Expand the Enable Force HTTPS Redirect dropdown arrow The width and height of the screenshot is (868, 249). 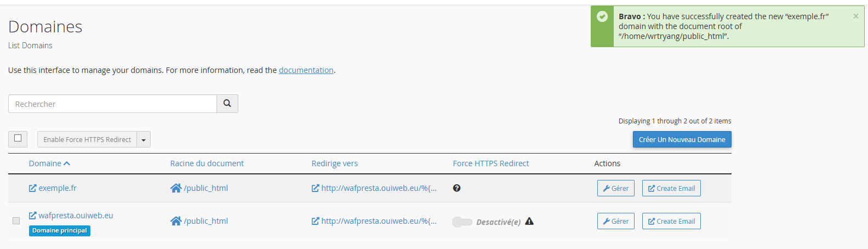[x=144, y=140]
